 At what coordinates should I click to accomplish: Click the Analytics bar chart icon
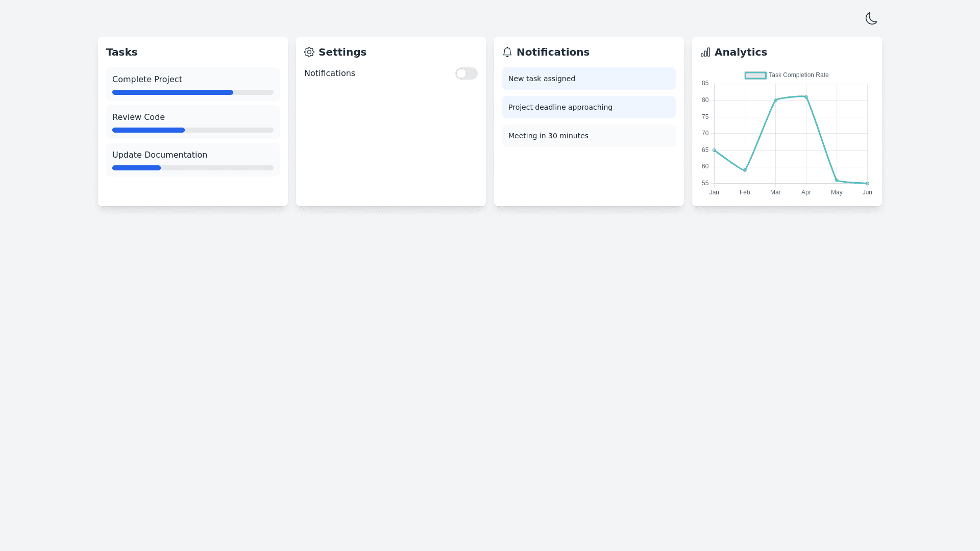705,52
